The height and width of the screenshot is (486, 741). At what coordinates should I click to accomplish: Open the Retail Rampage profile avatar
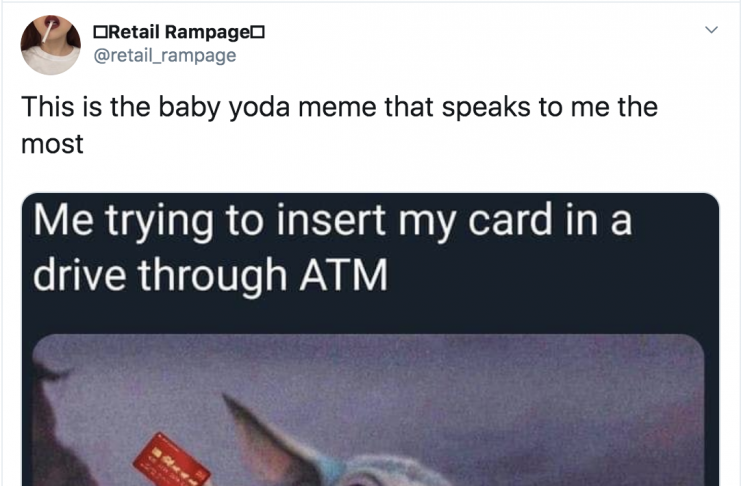click(51, 45)
